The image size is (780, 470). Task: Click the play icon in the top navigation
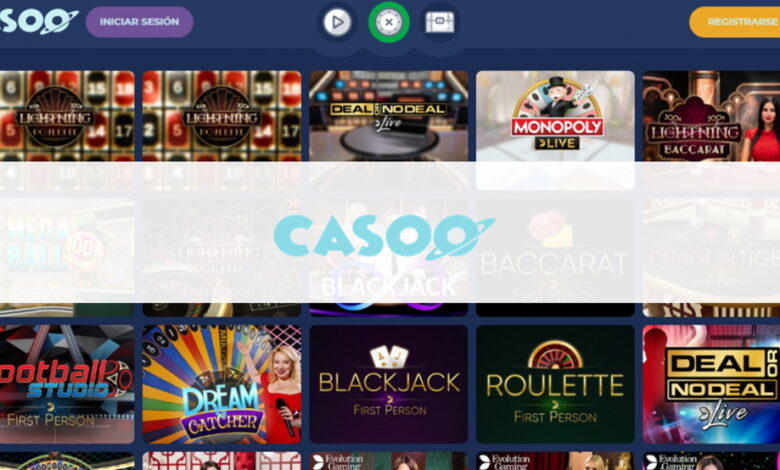tap(337, 22)
